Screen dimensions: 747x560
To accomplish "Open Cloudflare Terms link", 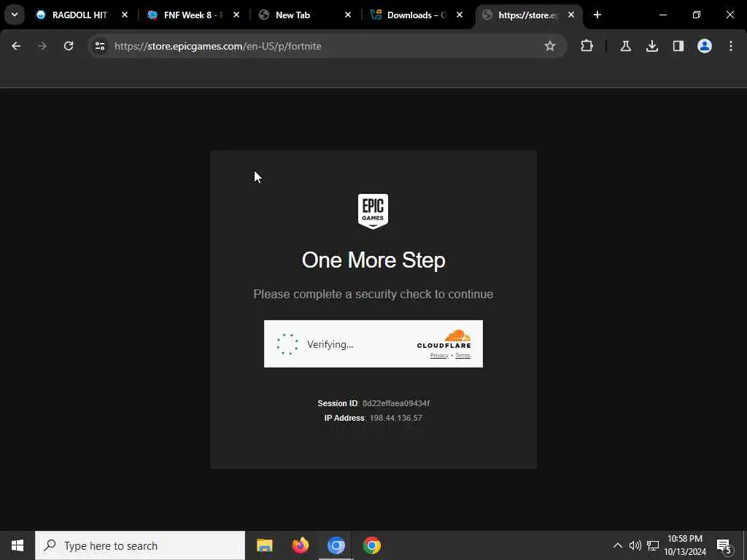I will 462,356.
